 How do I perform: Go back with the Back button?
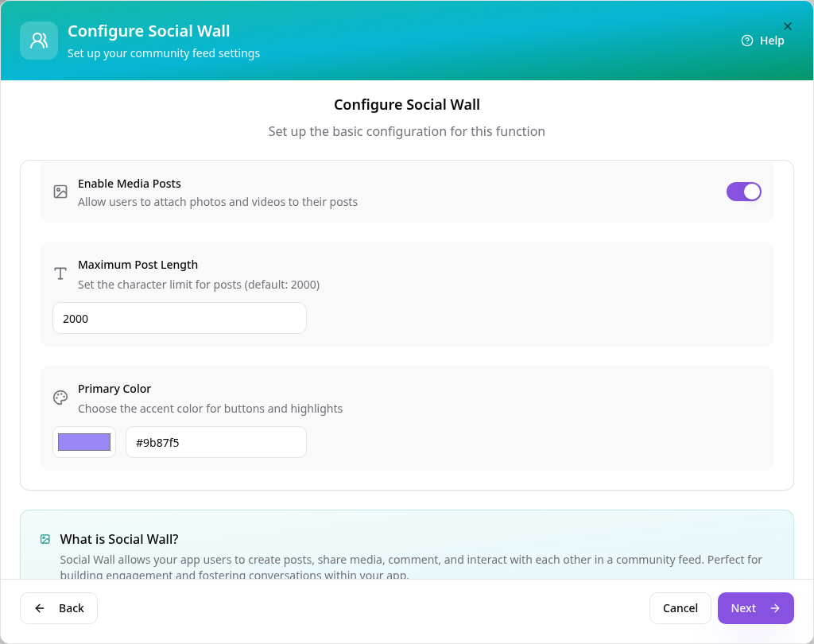(59, 608)
